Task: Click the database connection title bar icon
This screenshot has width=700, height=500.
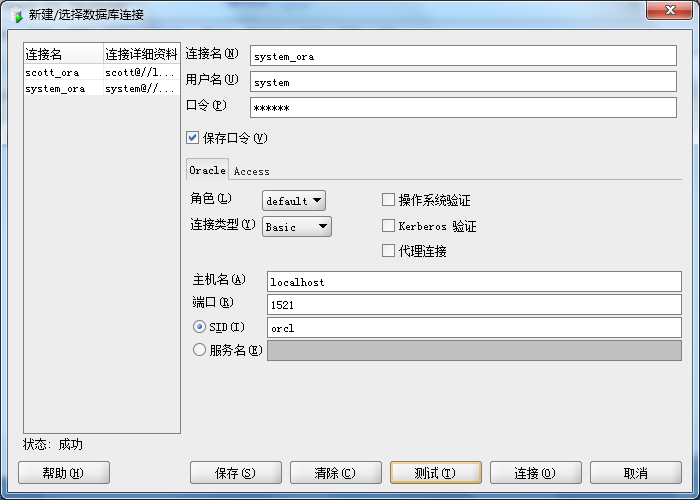Action: 16,15
